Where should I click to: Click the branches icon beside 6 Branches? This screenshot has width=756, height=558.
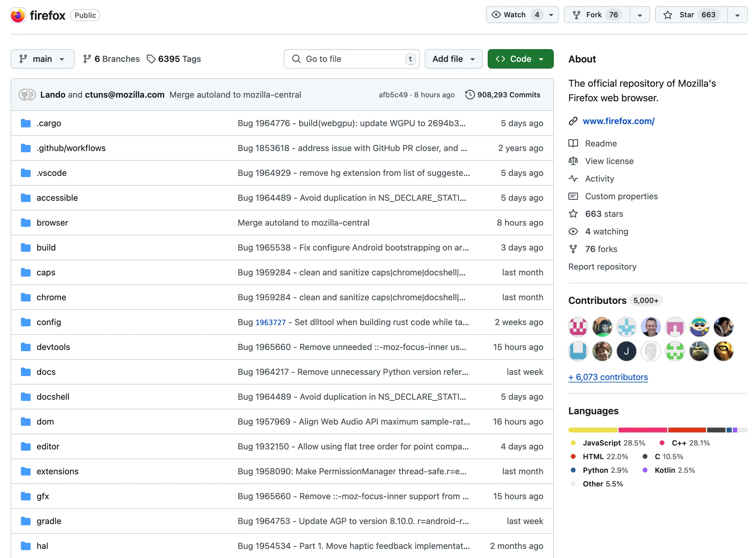(87, 59)
